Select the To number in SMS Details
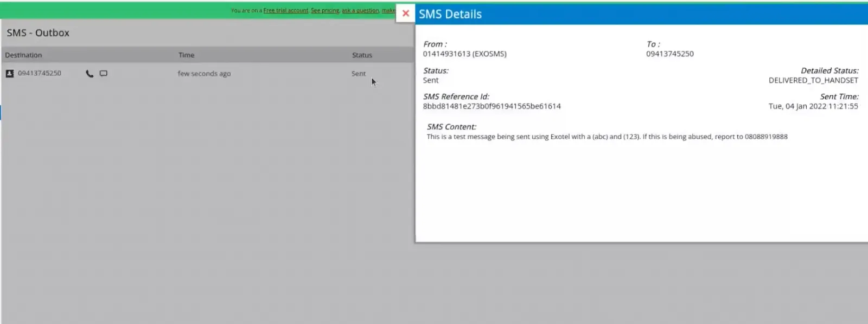The height and width of the screenshot is (324, 868). click(x=670, y=54)
